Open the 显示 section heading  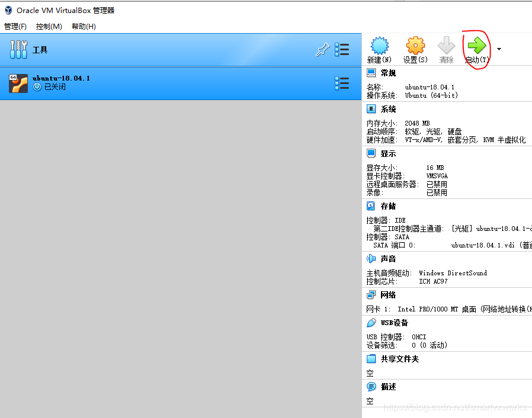[388, 153]
